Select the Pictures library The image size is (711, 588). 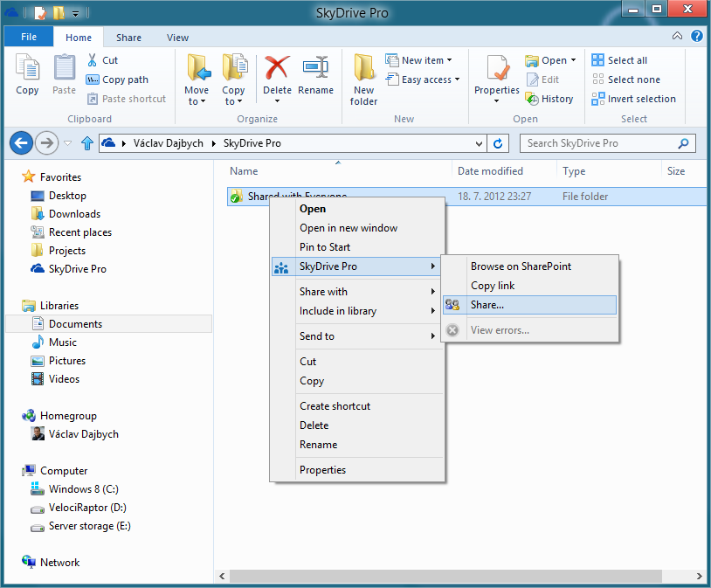[x=59, y=361]
